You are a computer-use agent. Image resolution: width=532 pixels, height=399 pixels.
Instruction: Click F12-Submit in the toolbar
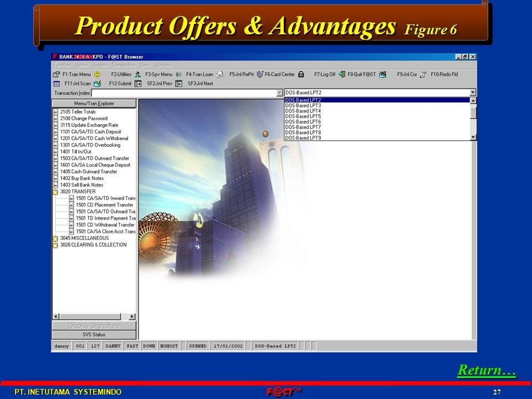[120, 84]
